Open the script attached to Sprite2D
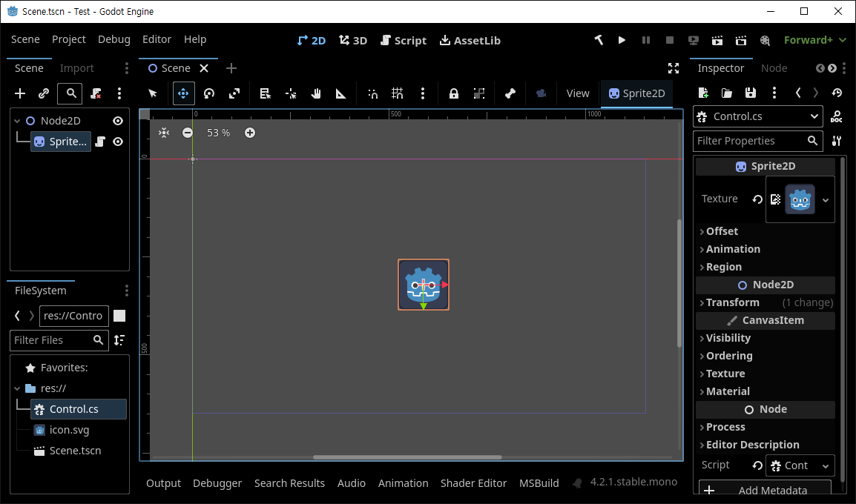Viewport: 856px width, 504px height. tap(100, 142)
